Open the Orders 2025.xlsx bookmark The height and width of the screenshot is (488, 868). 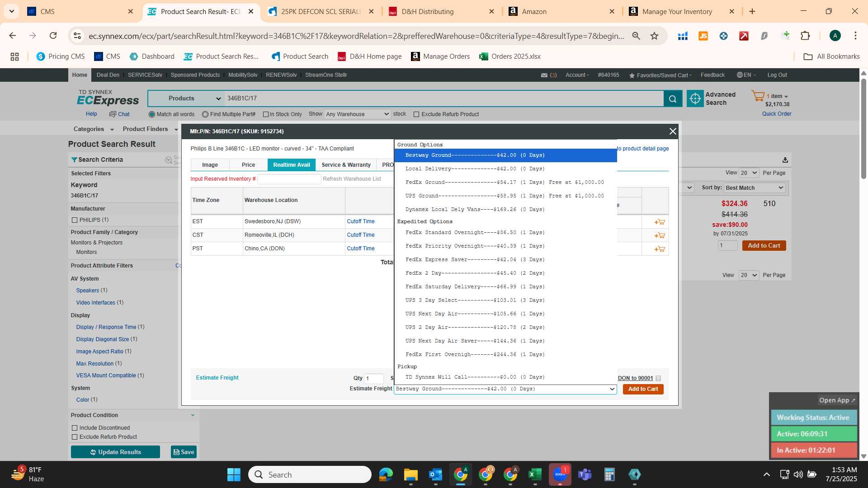(x=510, y=56)
